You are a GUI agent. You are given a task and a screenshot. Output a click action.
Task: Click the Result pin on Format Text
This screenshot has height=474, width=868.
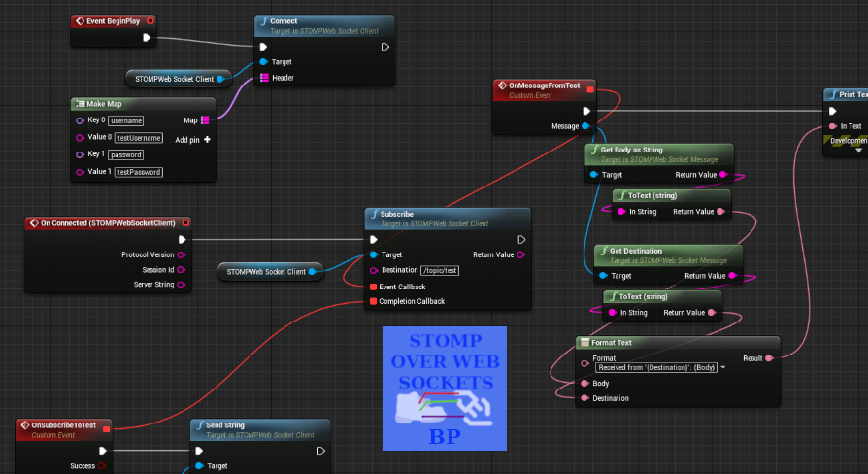[769, 358]
